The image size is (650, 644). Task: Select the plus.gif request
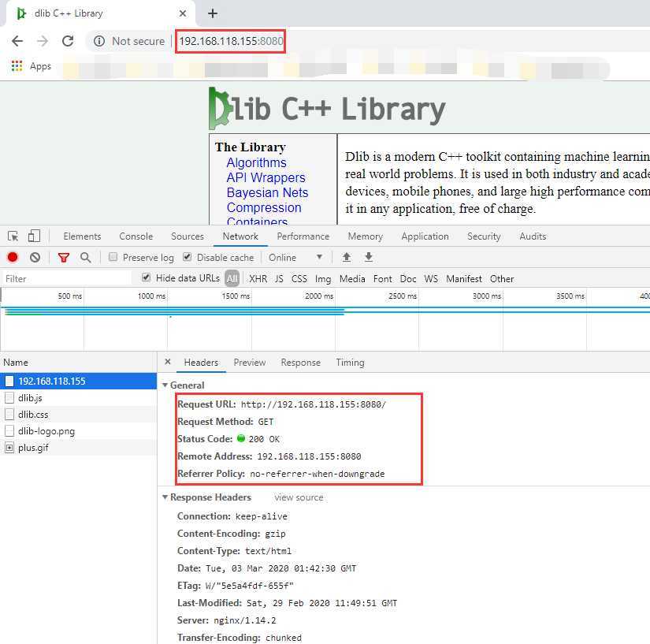coord(78,448)
